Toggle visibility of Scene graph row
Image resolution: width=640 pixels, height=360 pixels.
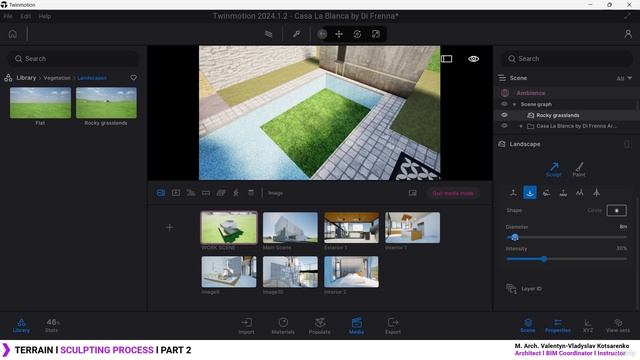(504, 104)
